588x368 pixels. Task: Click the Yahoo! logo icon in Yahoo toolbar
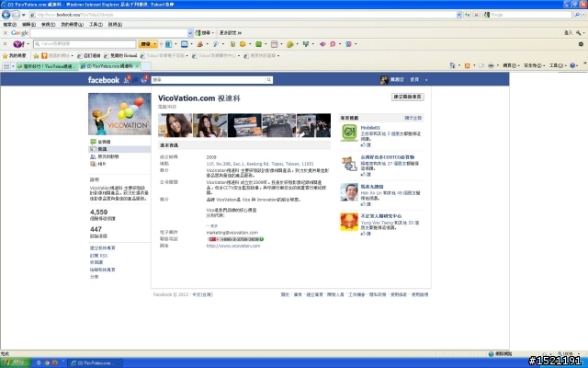tap(18, 44)
